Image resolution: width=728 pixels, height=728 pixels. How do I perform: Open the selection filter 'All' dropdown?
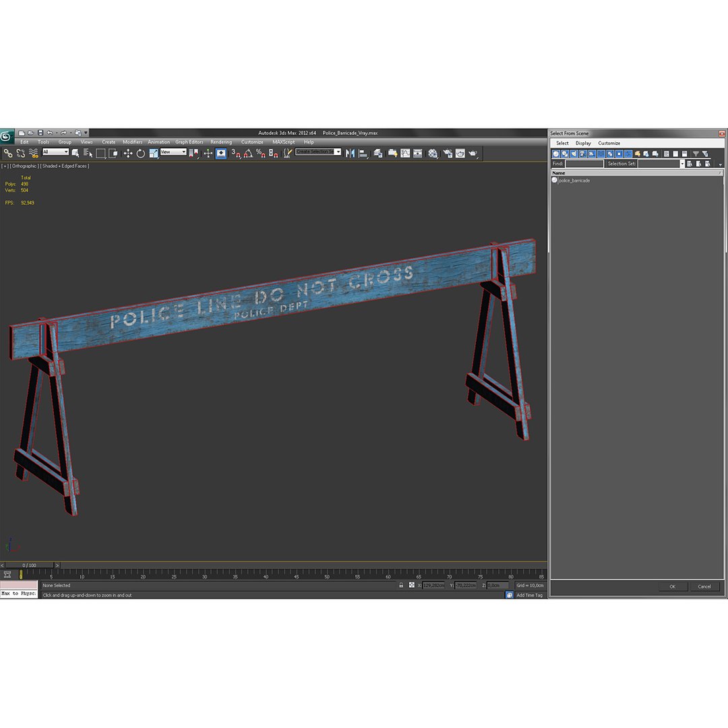pos(55,152)
